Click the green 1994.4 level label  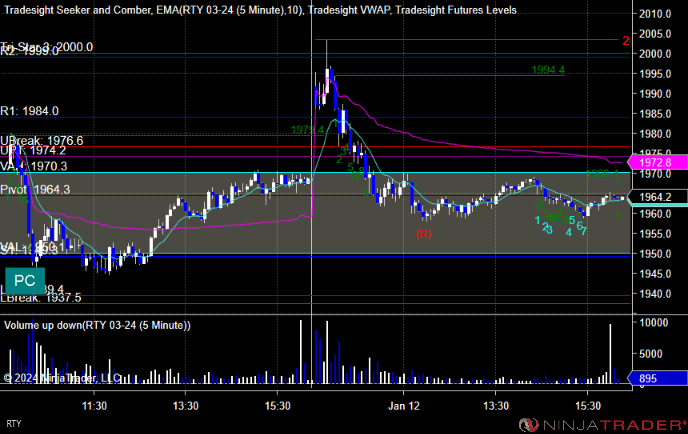point(548,70)
